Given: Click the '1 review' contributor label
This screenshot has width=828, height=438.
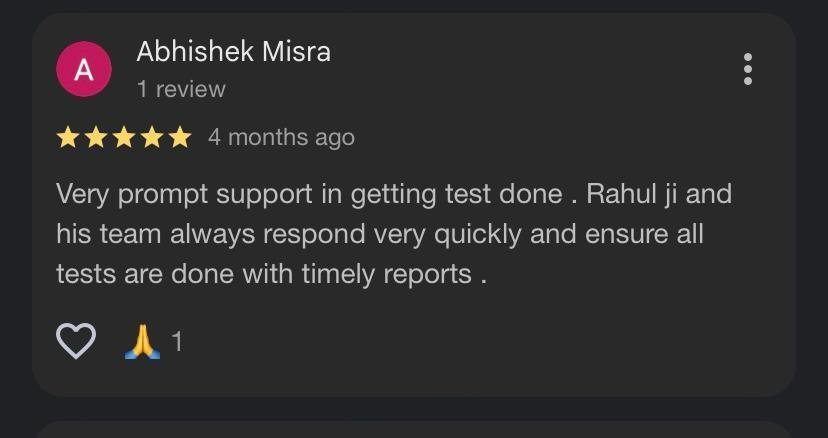Looking at the screenshot, I should (181, 89).
